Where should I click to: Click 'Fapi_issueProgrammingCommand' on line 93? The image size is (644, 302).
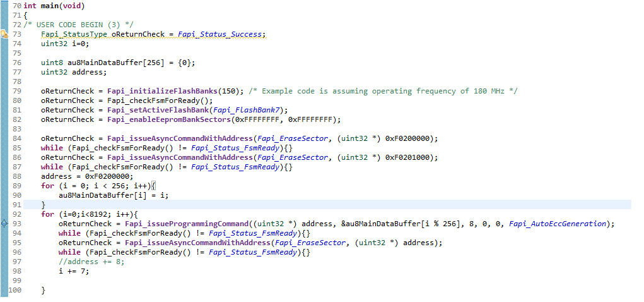[187, 224]
